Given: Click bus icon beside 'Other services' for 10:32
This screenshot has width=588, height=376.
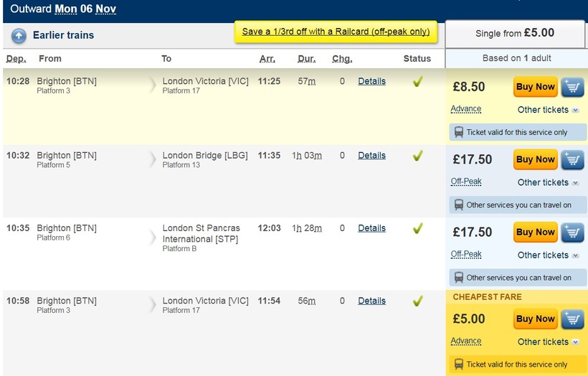Looking at the screenshot, I should [x=458, y=205].
